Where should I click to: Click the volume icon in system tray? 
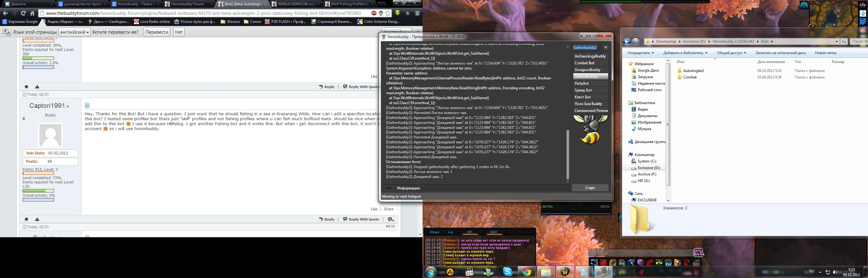click(835, 272)
